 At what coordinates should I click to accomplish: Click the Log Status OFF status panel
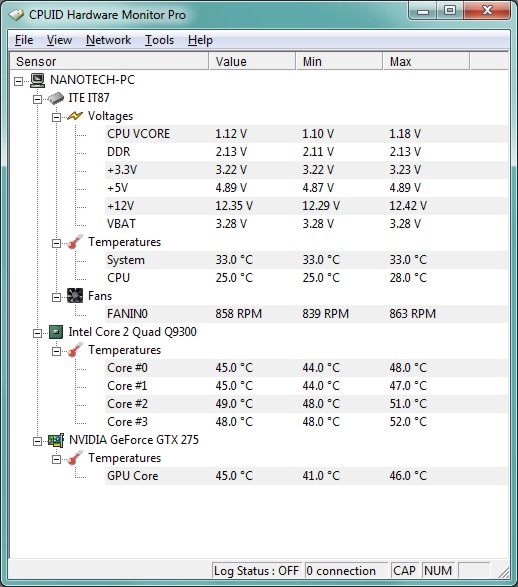257,571
